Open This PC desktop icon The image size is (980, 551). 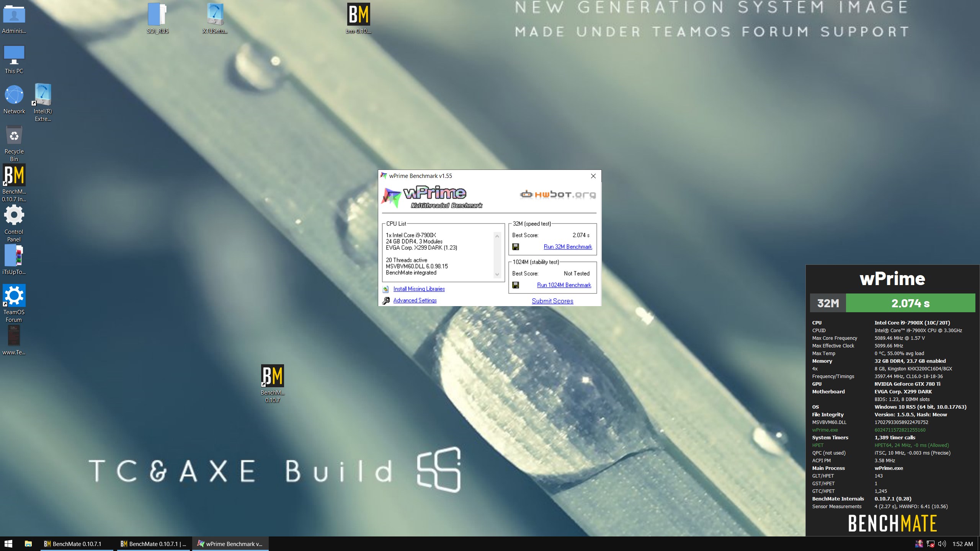click(14, 59)
